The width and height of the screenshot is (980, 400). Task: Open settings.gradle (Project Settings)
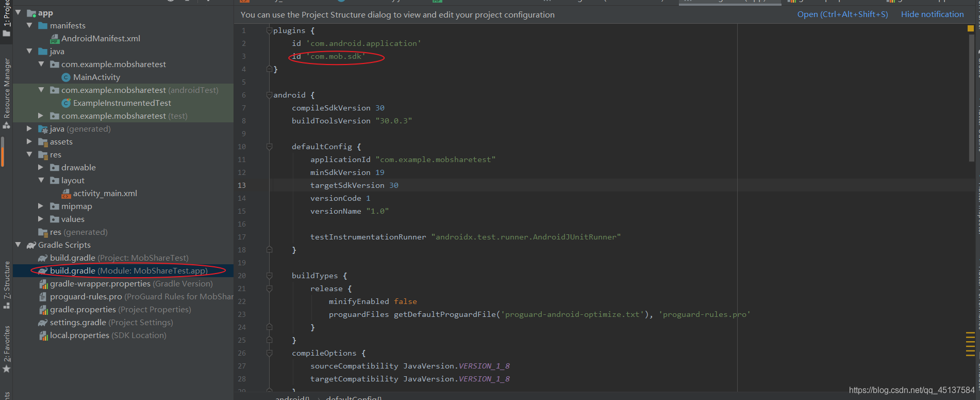(111, 322)
